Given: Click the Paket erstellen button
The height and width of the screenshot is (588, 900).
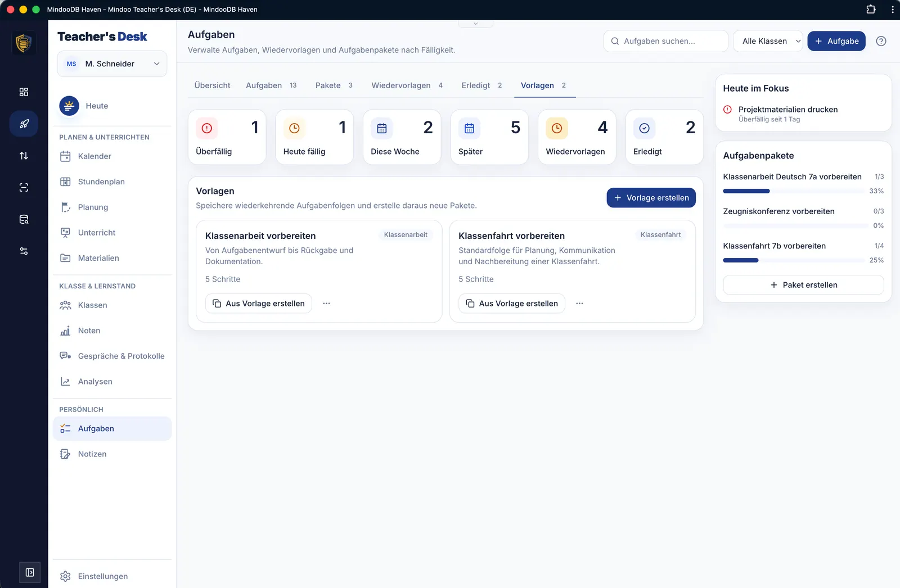Looking at the screenshot, I should point(803,285).
